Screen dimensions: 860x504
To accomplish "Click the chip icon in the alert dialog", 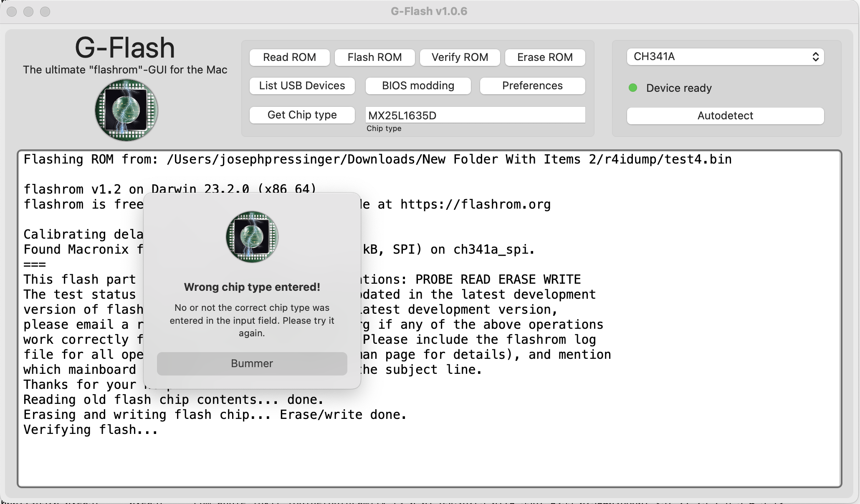I will (252, 237).
